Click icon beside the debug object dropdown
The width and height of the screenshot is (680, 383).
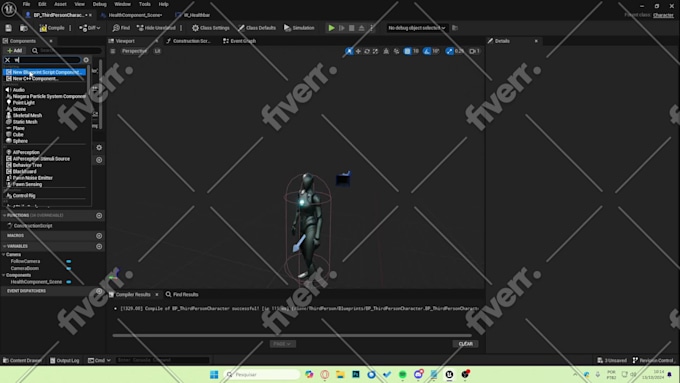(x=455, y=28)
